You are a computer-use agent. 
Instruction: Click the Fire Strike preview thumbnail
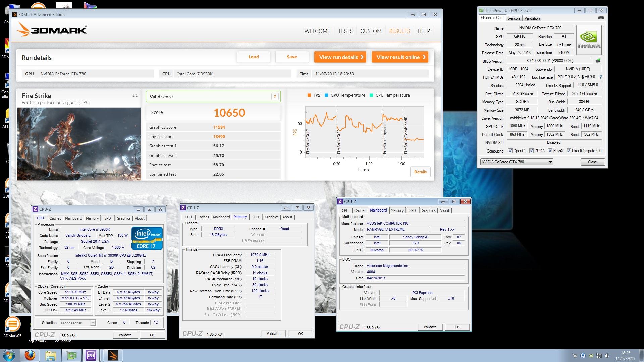pyautogui.click(x=79, y=144)
